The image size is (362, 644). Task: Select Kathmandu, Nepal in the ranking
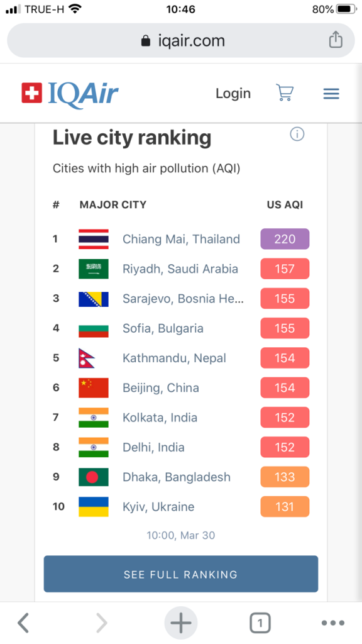(x=174, y=358)
